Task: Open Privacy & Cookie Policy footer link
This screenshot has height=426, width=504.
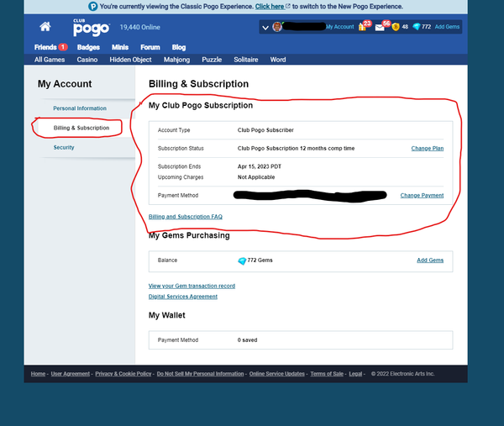Action: 123,374
